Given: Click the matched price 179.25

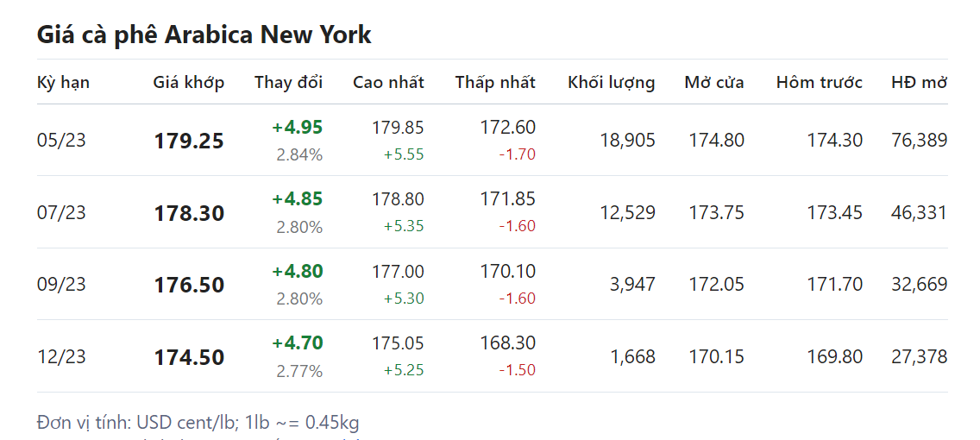Looking at the screenshot, I should (x=189, y=141).
